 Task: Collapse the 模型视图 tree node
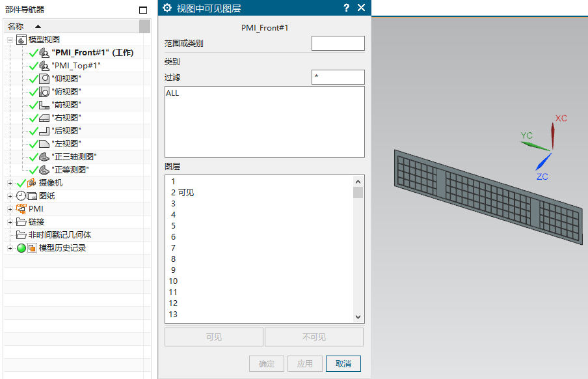(10, 40)
